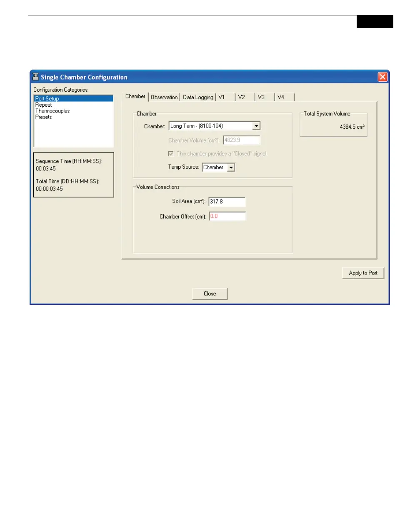Click the Close button
The width and height of the screenshot is (420, 510).
tap(210, 294)
